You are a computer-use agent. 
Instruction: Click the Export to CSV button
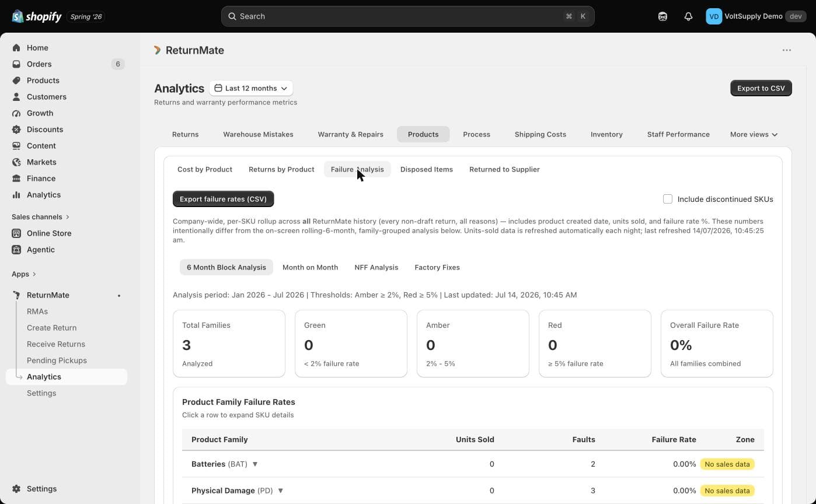click(761, 88)
